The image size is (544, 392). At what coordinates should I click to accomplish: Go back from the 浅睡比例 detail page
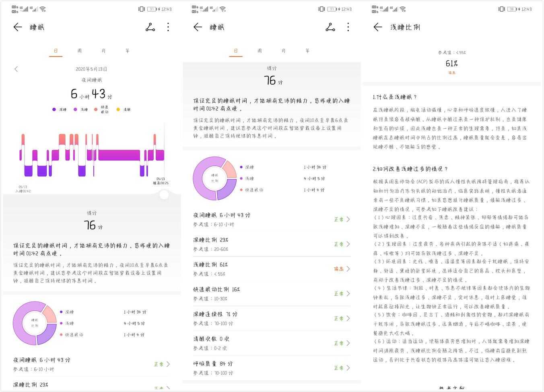coord(377,27)
